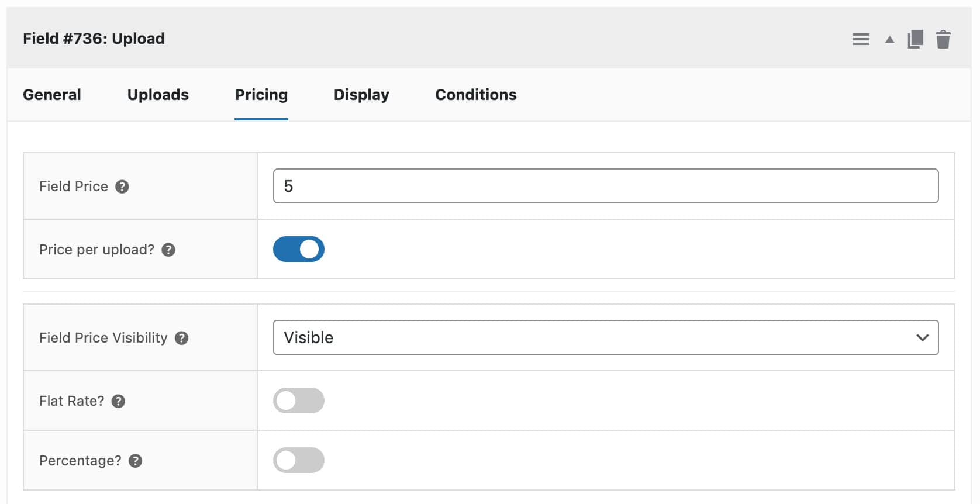Enable the Flat Rate toggle

(x=299, y=401)
